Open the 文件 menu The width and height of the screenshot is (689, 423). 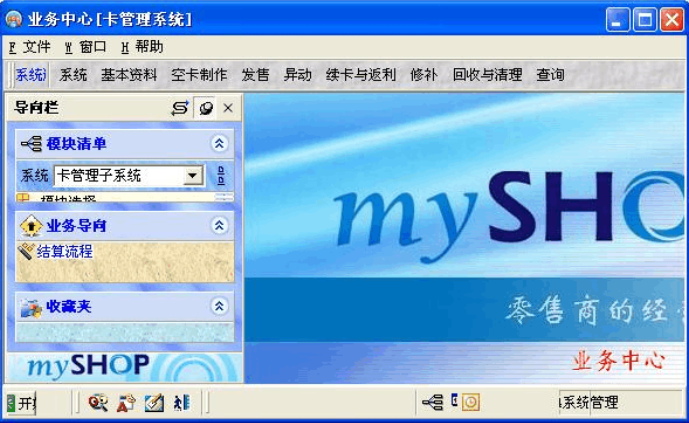click(30, 47)
